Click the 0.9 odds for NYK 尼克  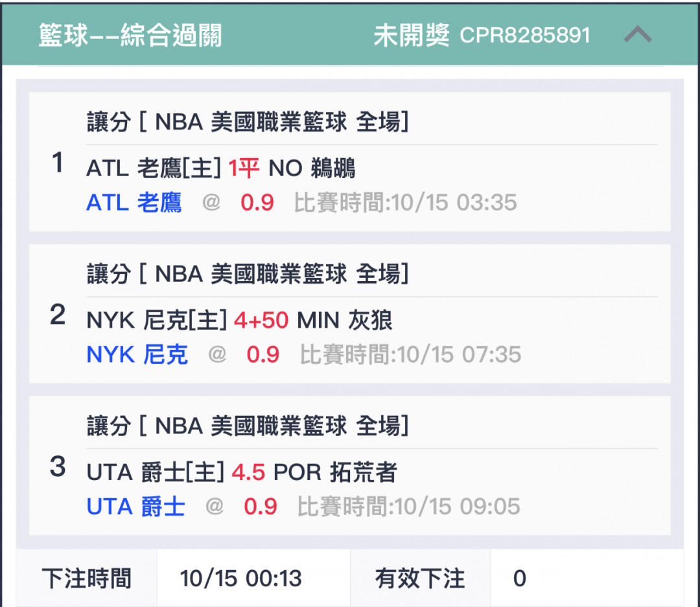click(x=263, y=355)
